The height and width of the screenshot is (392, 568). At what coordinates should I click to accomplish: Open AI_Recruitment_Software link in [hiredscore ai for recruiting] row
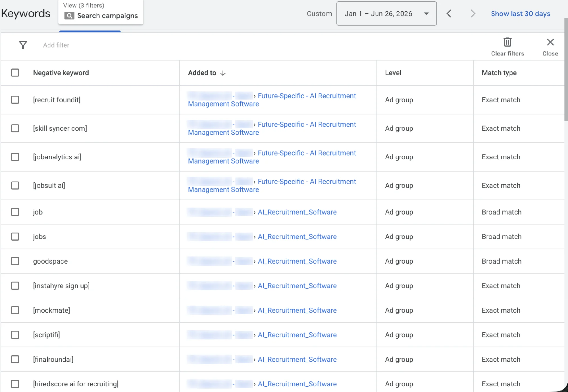pos(297,384)
